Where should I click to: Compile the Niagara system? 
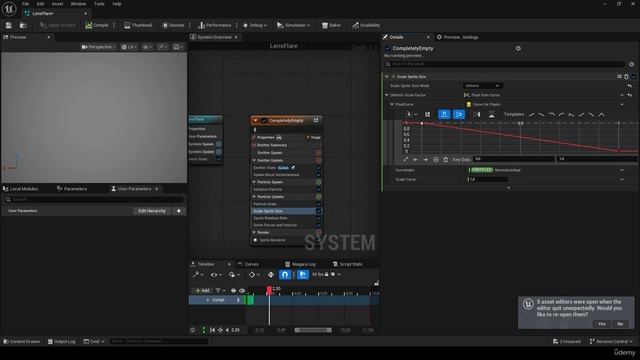(x=97, y=25)
